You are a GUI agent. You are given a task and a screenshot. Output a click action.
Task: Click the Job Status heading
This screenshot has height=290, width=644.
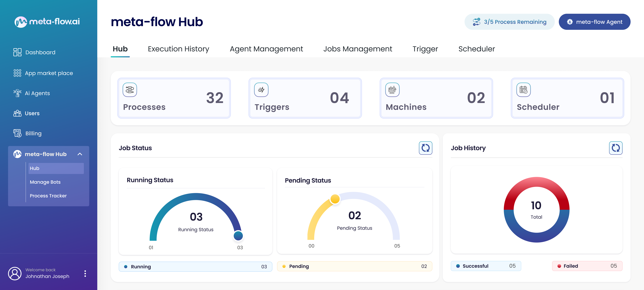135,148
